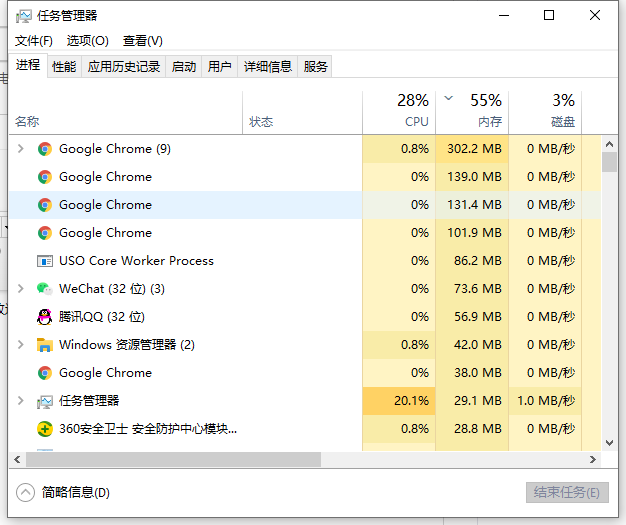Click the Windows 资源管理器 folder icon

click(x=44, y=345)
